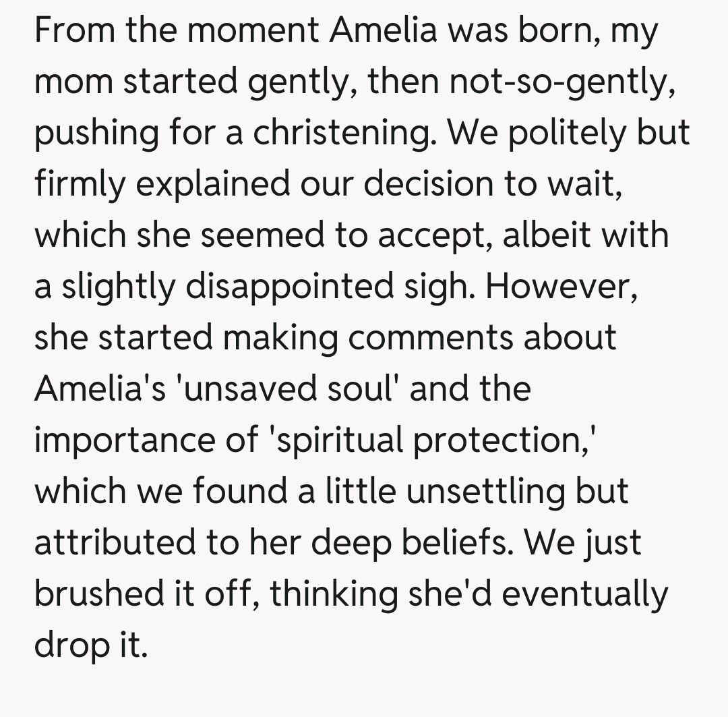Click the word 'christening'
This screenshot has width=728, height=717.
tap(338, 134)
